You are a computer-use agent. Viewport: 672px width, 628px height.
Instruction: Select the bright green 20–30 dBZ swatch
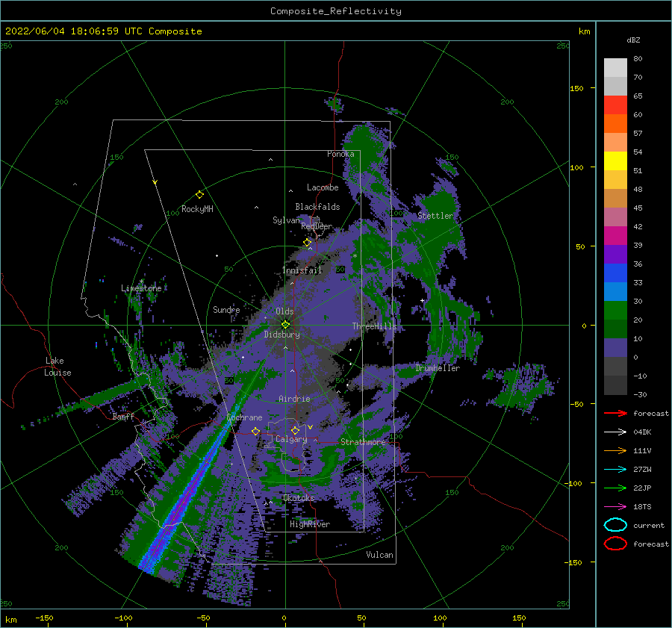tap(615, 311)
